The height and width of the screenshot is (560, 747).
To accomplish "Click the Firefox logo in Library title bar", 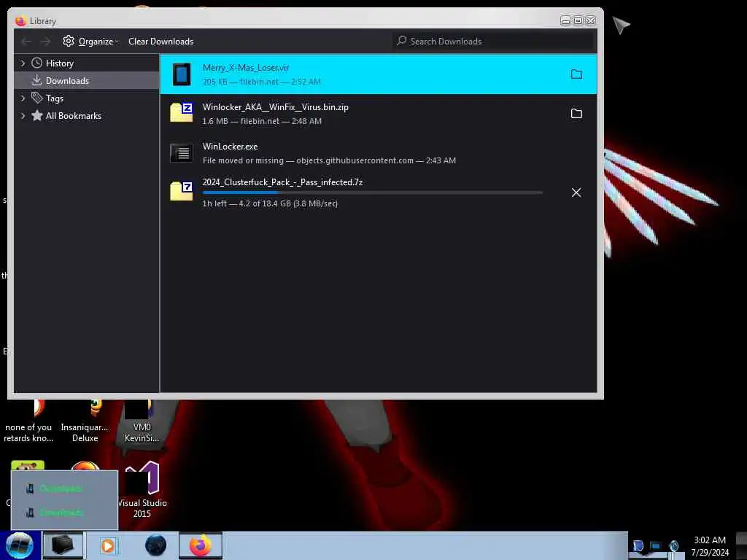I will click(20, 20).
